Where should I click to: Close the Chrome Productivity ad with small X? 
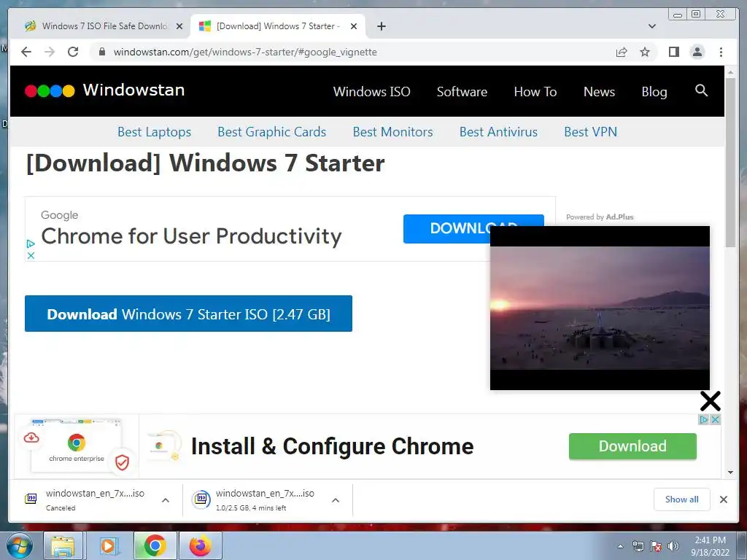pos(31,256)
